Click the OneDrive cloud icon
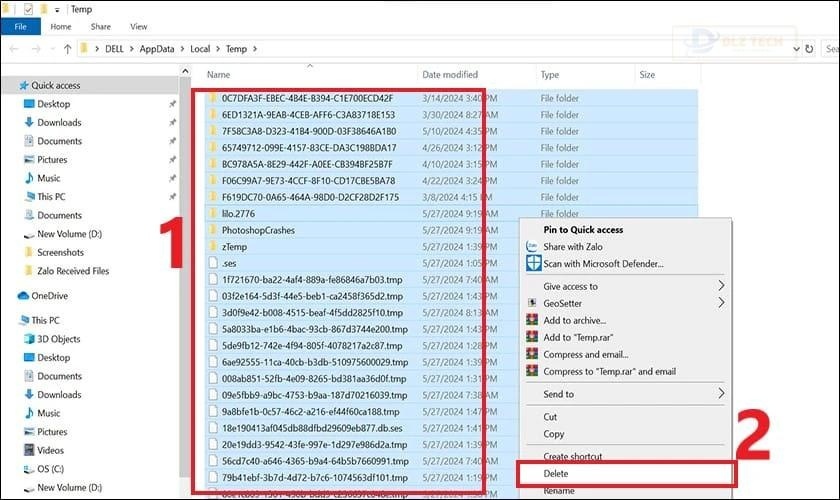840x500 pixels. [x=23, y=296]
